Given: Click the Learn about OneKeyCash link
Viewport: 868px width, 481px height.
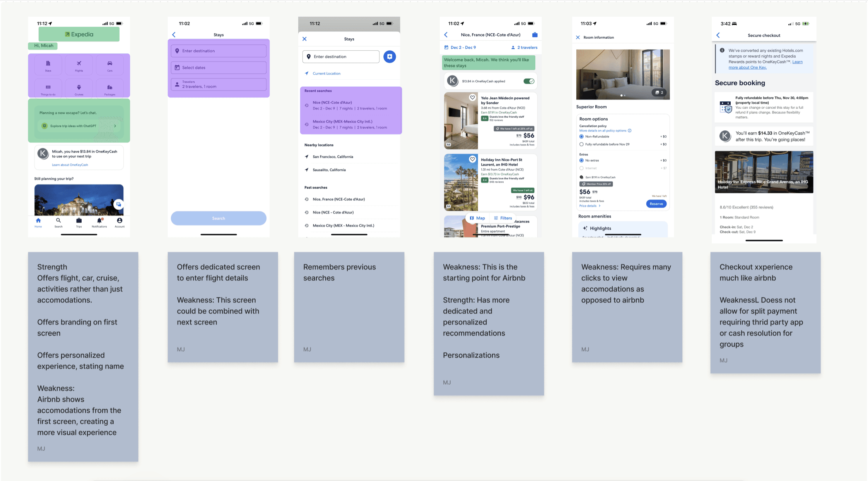Looking at the screenshot, I should (x=70, y=165).
